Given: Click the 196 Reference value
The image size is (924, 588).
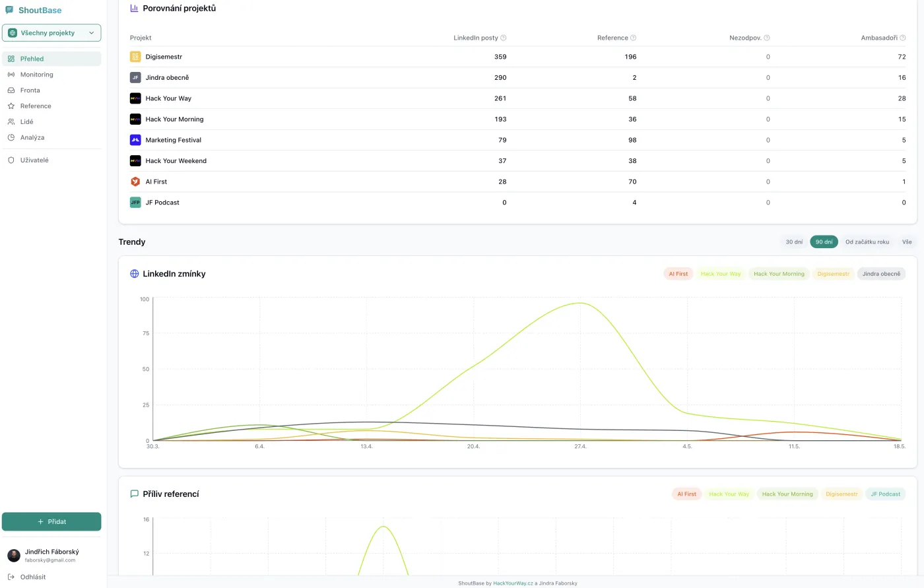Looking at the screenshot, I should [x=630, y=57].
